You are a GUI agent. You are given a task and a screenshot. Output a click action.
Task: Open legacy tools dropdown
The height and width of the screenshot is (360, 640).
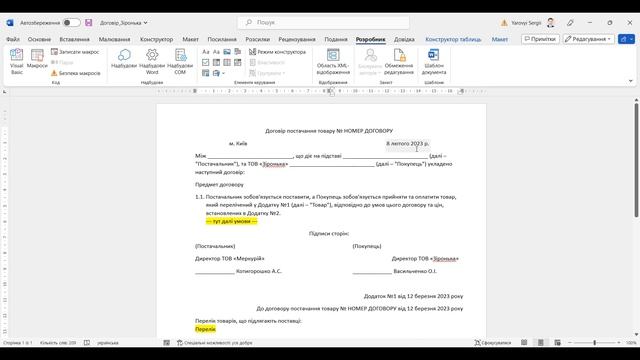click(x=219, y=73)
